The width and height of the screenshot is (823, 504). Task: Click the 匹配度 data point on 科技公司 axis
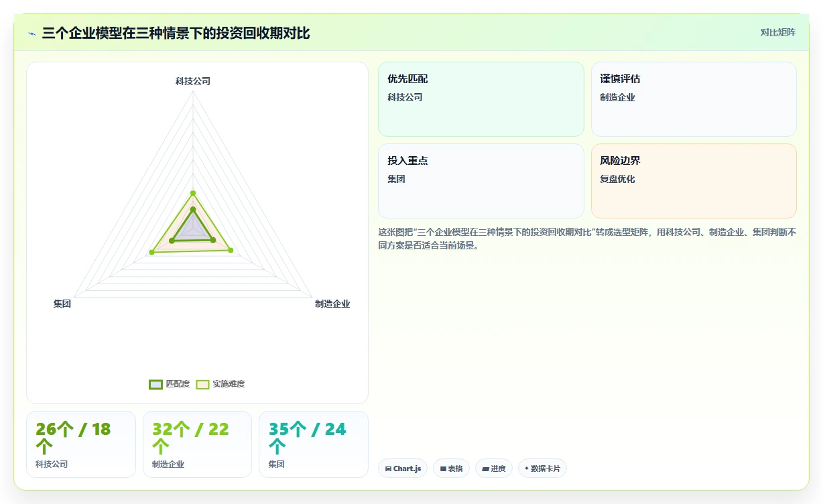(x=193, y=210)
